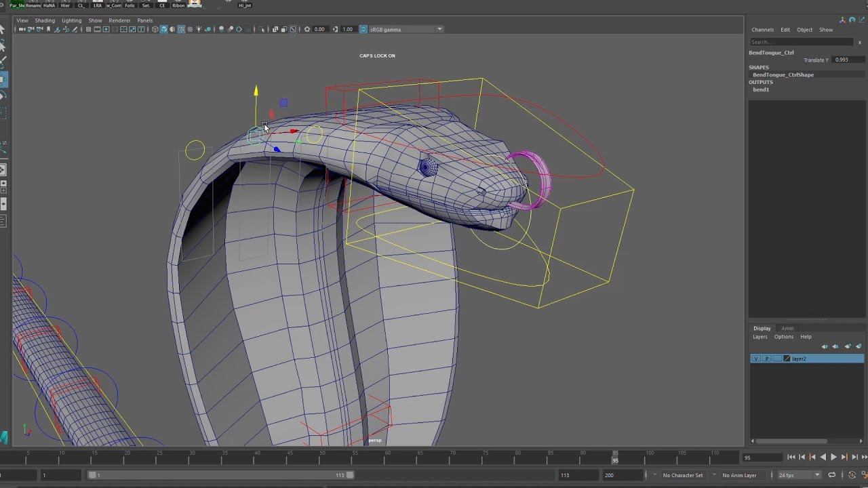Open Channels menu in Channel Box
This screenshot has height=488, width=868.
pyautogui.click(x=762, y=30)
